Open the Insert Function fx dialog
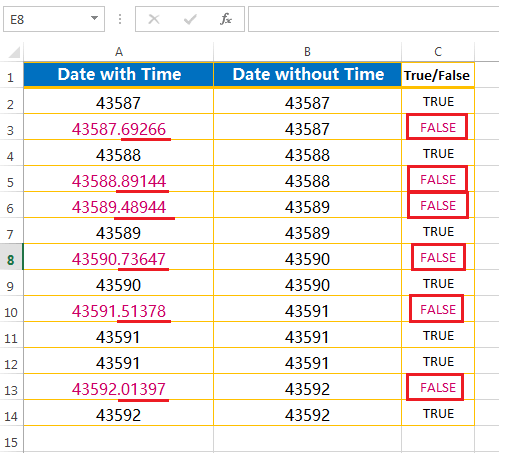The height and width of the screenshot is (456, 505). point(226,19)
